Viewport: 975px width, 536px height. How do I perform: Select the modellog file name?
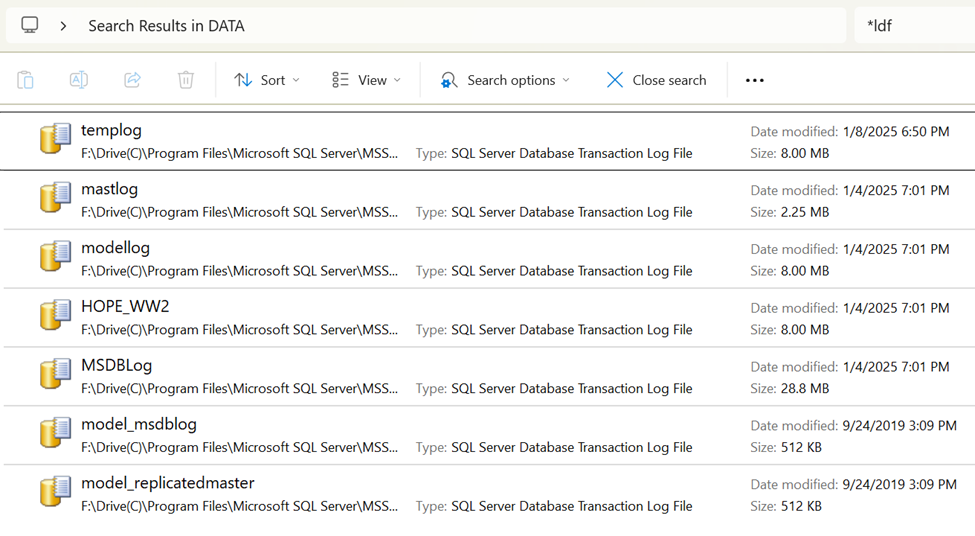116,248
